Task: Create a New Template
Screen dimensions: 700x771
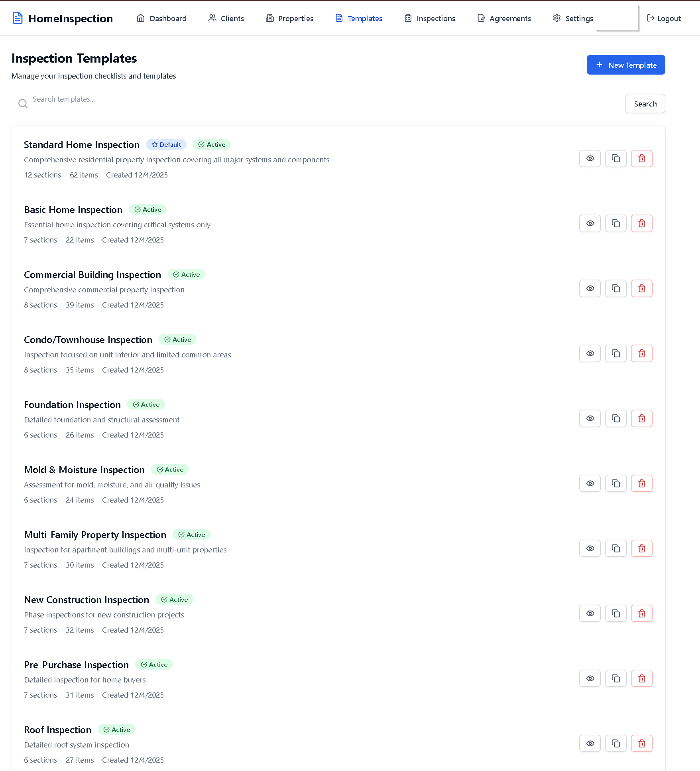Action: (625, 65)
